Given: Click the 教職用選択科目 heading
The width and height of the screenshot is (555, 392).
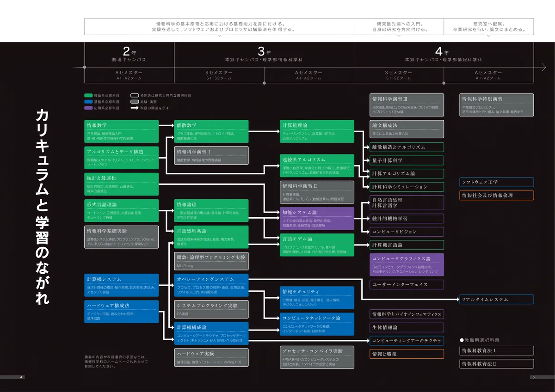Looking at the screenshot, I should click(x=480, y=340).
